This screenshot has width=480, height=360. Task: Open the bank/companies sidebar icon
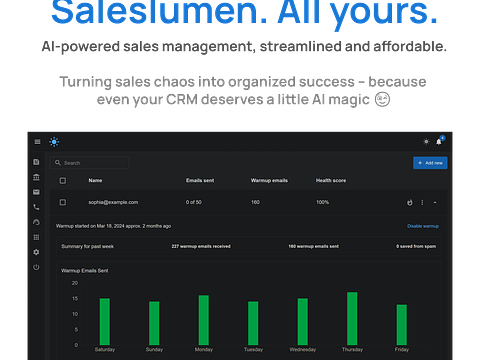click(x=36, y=177)
